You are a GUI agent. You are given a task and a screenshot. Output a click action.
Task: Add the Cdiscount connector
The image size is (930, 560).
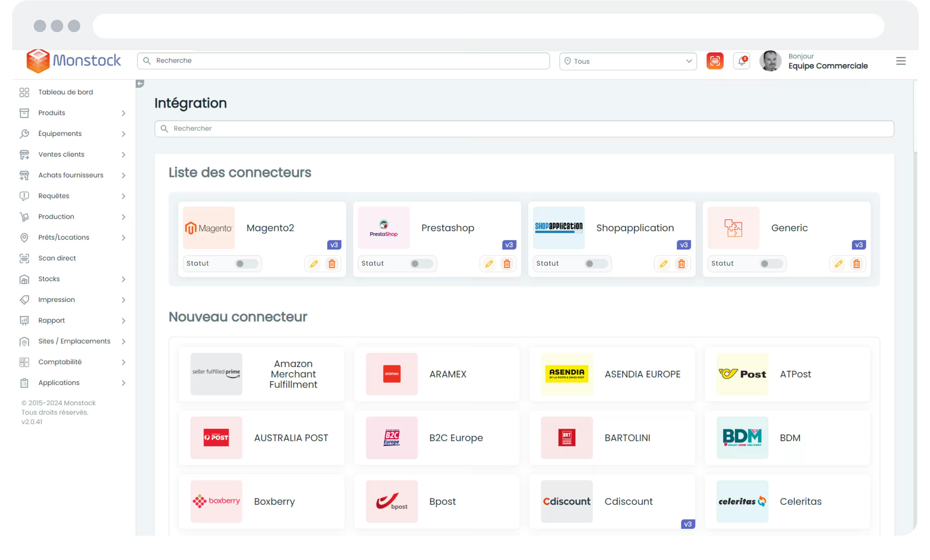click(x=612, y=502)
